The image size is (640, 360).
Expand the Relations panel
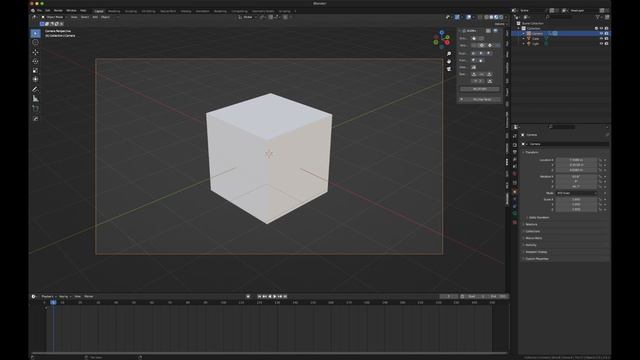pos(531,224)
